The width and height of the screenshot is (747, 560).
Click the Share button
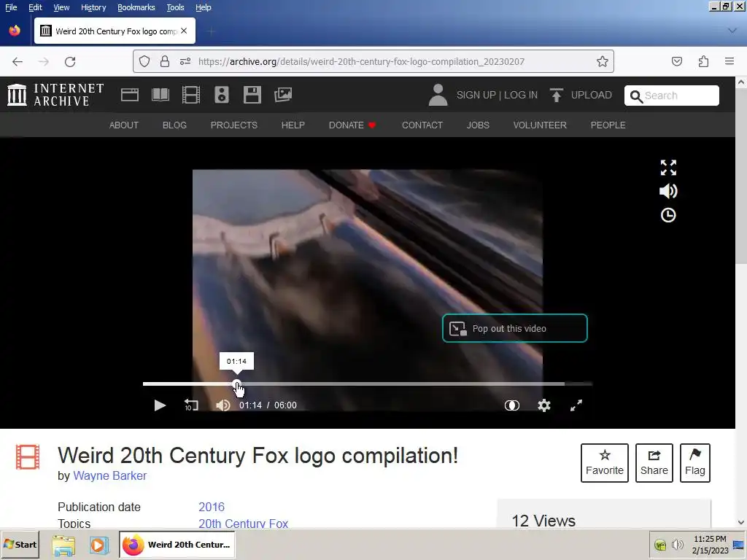[x=654, y=463]
